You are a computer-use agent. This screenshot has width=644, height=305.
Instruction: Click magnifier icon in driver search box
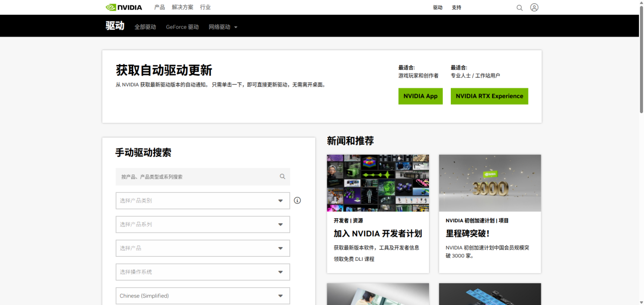pos(283,177)
